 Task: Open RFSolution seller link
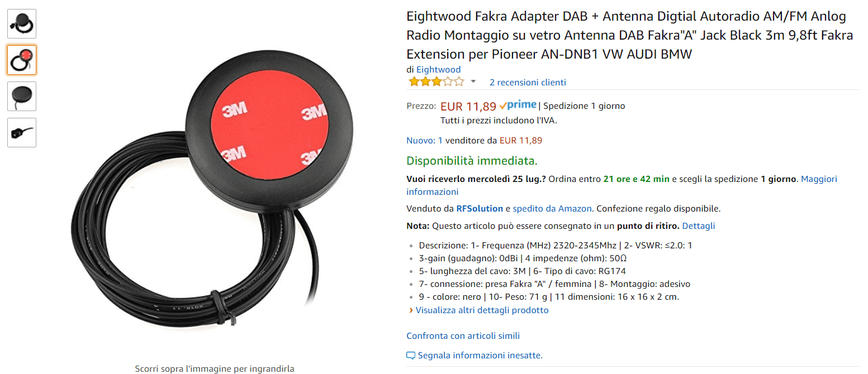tap(480, 209)
